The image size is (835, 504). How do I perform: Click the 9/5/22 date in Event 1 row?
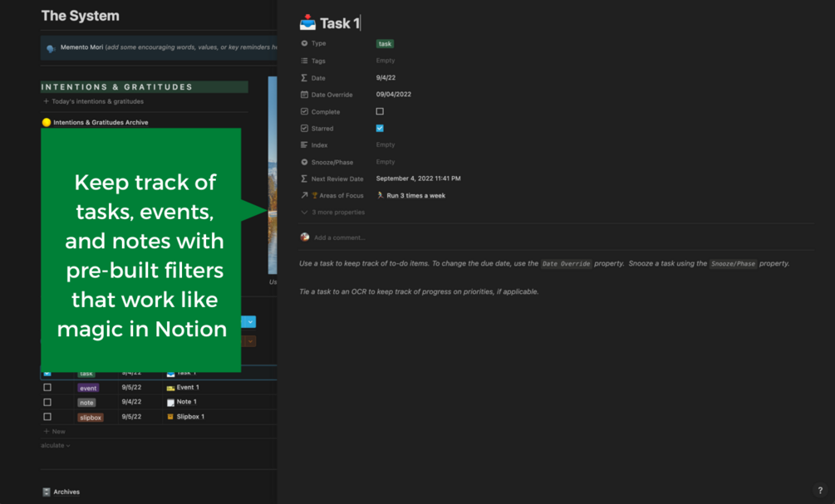pyautogui.click(x=131, y=387)
